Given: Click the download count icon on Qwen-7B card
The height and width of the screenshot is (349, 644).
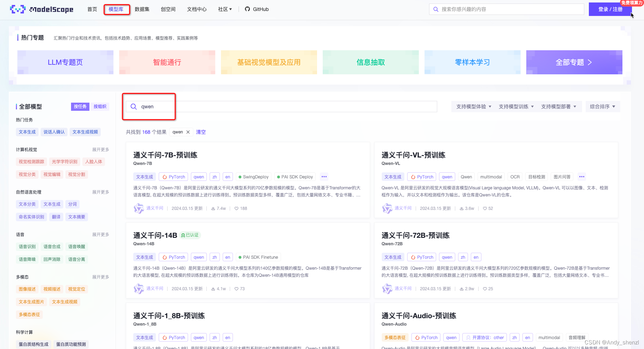Looking at the screenshot, I should coord(213,208).
